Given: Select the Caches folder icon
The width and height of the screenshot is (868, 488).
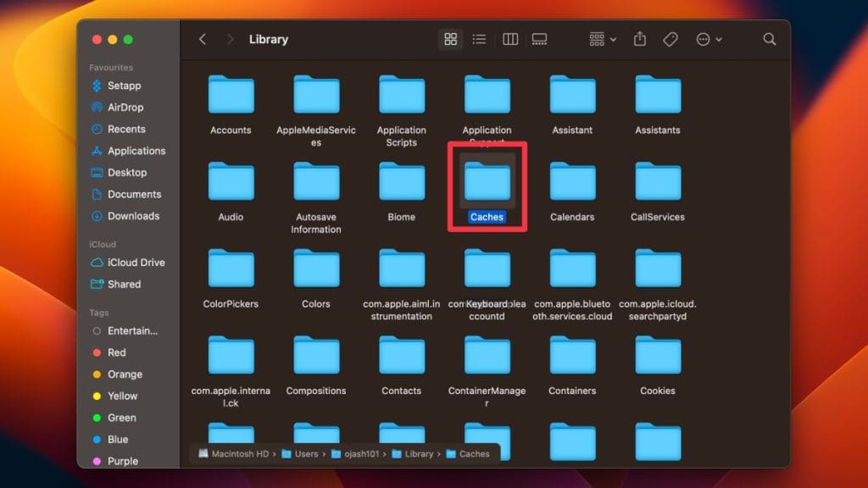Looking at the screenshot, I should tap(487, 181).
